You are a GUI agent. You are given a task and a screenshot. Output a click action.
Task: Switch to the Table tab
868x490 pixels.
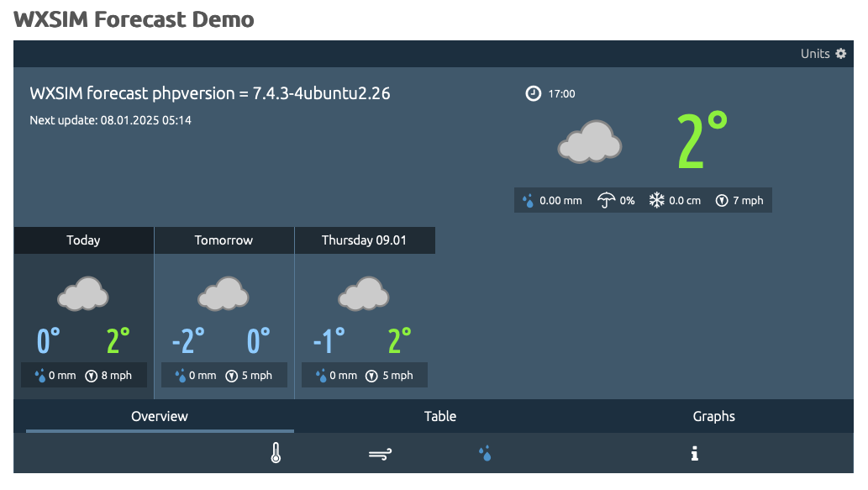[440, 416]
